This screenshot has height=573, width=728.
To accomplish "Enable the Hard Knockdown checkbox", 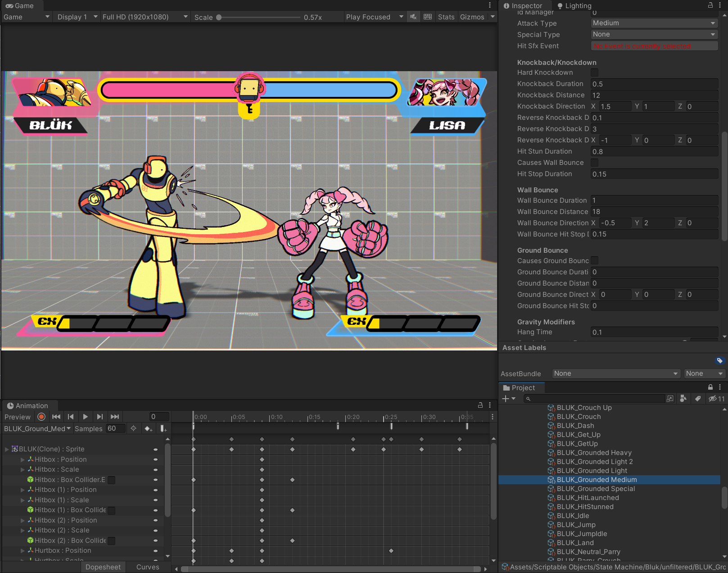I will tap(595, 73).
